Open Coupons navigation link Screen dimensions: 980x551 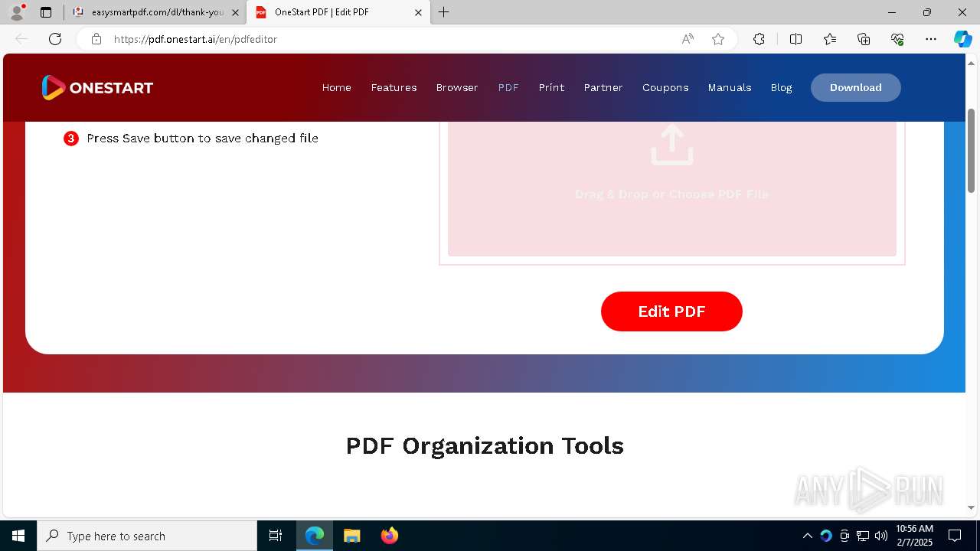[665, 88]
